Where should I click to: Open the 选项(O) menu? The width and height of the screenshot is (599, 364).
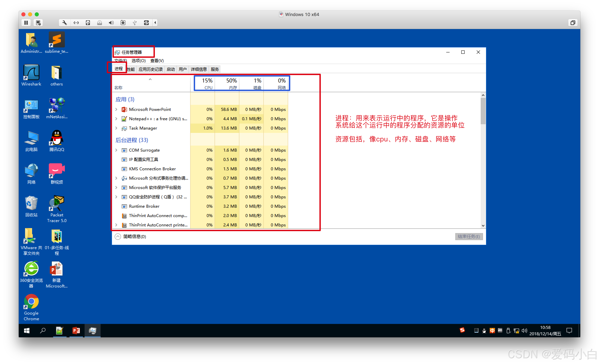point(138,60)
